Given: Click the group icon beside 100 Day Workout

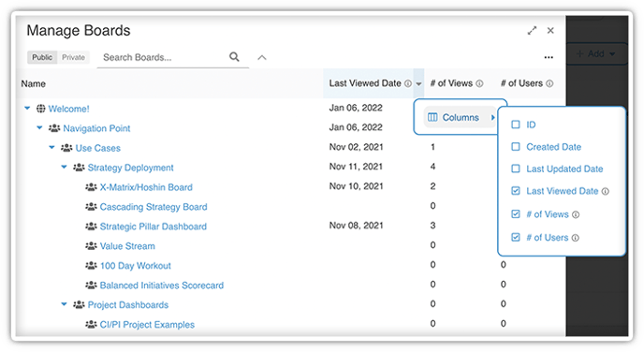Looking at the screenshot, I should (91, 265).
